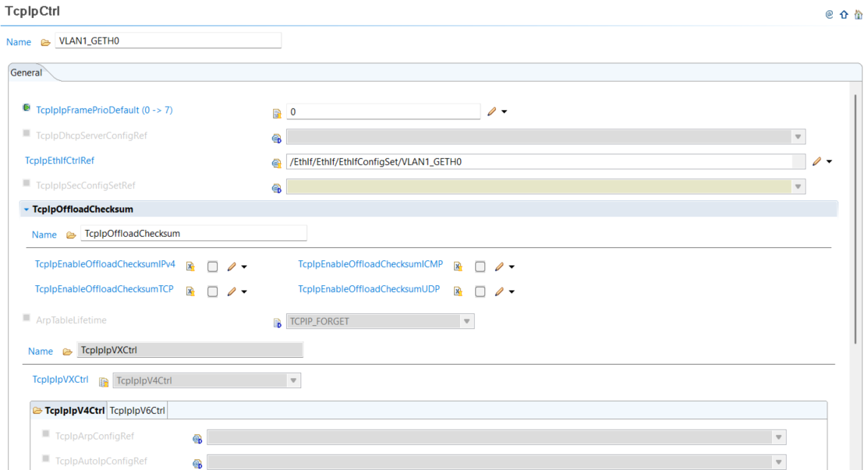Click the TcpIpIpFramePrioDefault value input field
The height and width of the screenshot is (470, 868).
click(x=382, y=111)
